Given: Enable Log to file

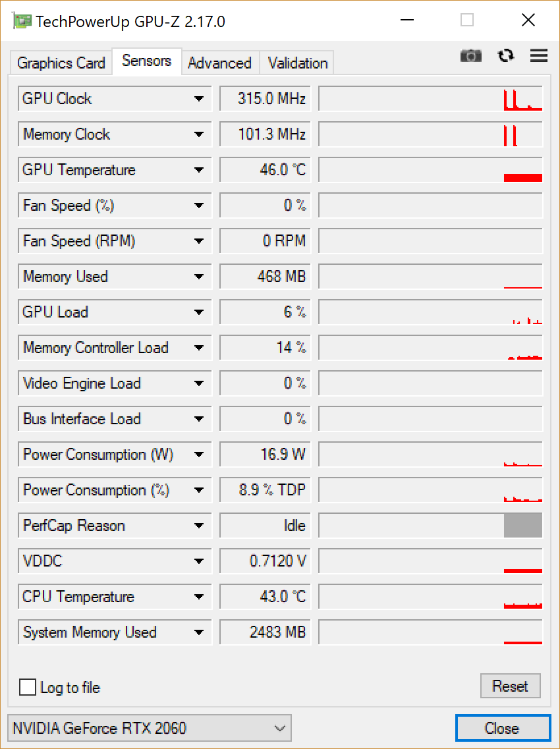Looking at the screenshot, I should pos(28,687).
